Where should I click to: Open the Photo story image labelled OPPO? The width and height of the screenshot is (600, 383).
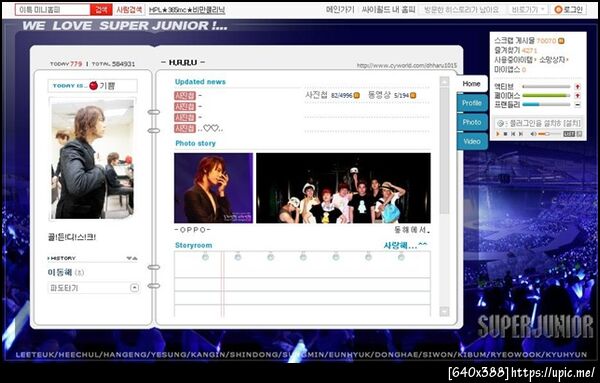(214, 188)
